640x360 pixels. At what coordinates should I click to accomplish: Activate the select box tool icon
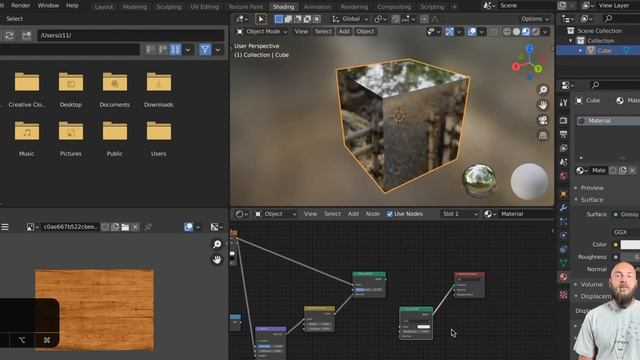point(261,19)
